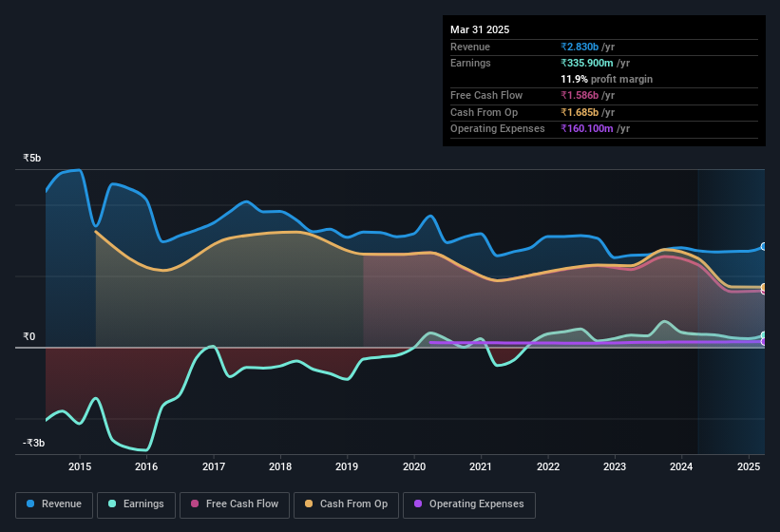Click the Earnings label in the tooltip
The image size is (780, 532).
470,63
